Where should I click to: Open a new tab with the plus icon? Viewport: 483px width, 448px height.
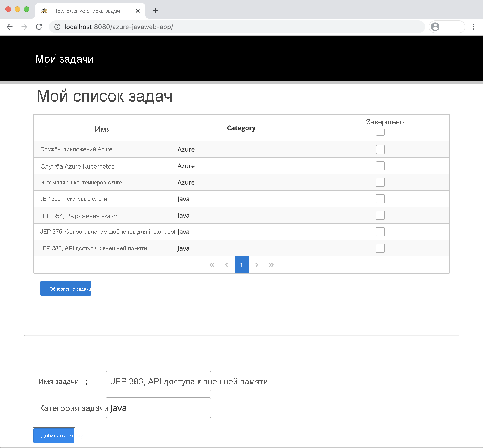(155, 11)
